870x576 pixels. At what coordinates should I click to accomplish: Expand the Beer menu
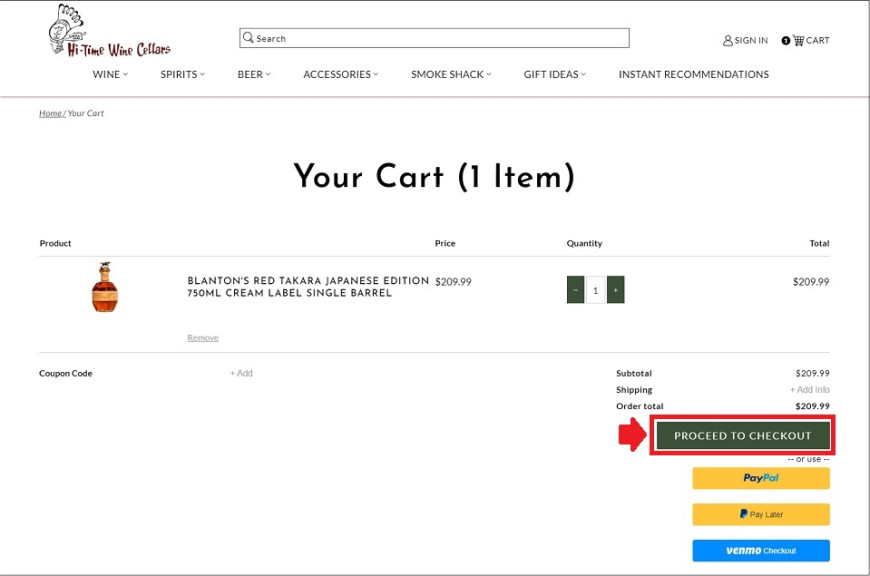point(254,74)
